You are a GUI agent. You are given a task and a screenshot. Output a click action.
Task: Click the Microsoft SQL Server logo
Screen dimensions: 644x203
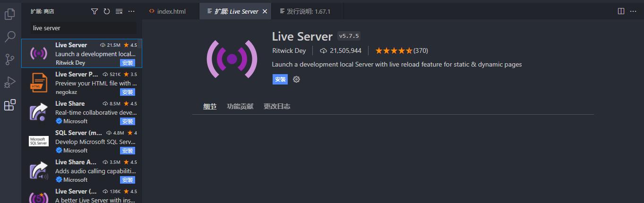[39, 141]
